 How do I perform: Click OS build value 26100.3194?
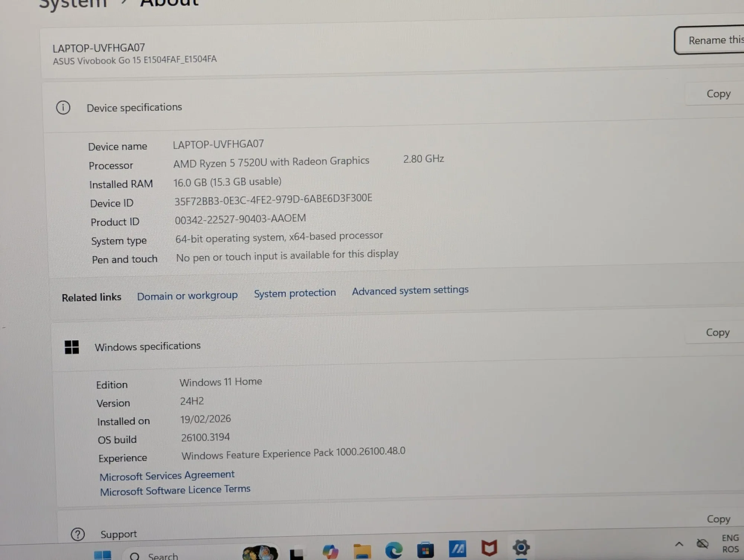pyautogui.click(x=205, y=437)
